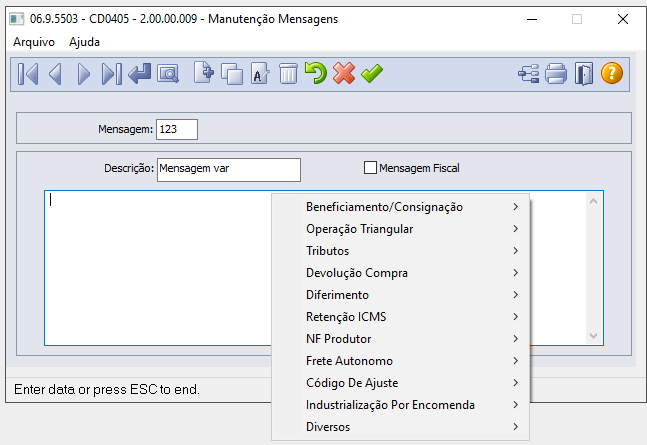Exit via the door icon
Screen dimensions: 647x445
pyautogui.click(x=584, y=74)
